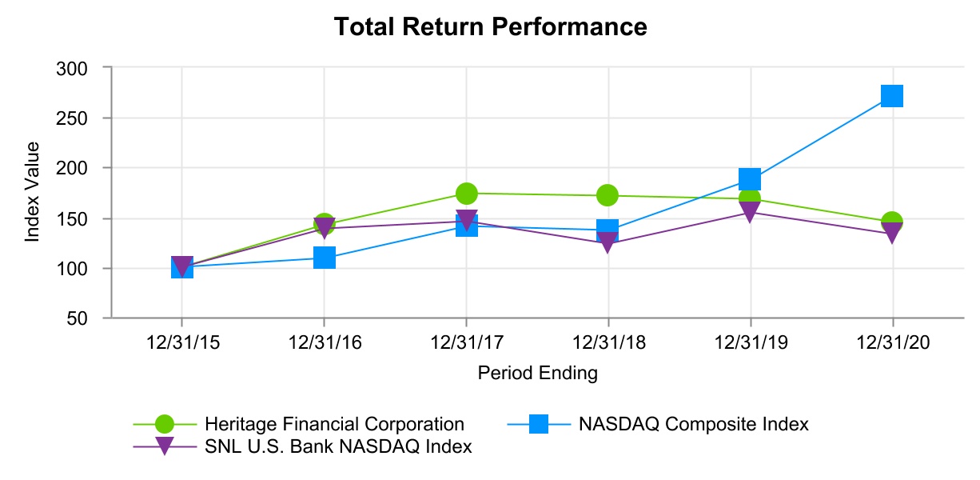
Task: Select the Period Ending axis title
Action: (537, 373)
